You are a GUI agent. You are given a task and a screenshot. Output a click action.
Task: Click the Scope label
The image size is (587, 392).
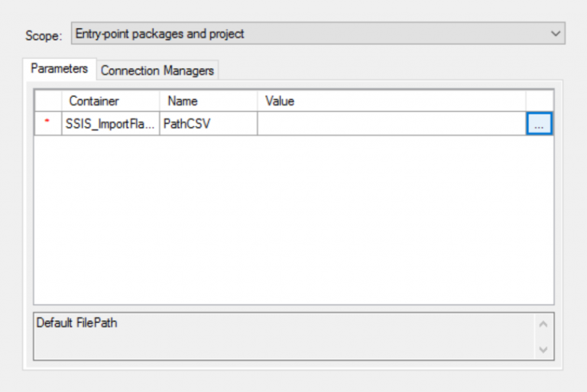pyautogui.click(x=42, y=36)
